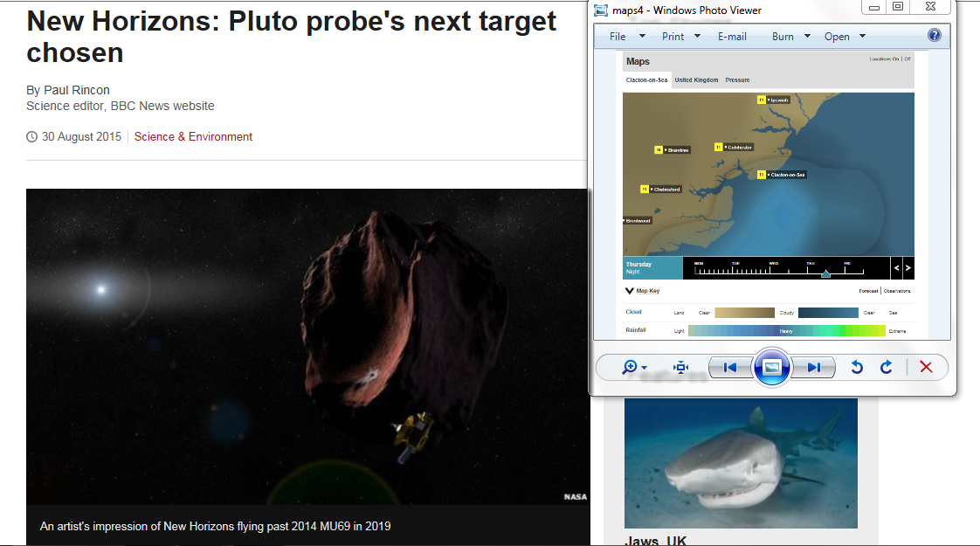Click the clock icon beside 30 August 2015

31,137
